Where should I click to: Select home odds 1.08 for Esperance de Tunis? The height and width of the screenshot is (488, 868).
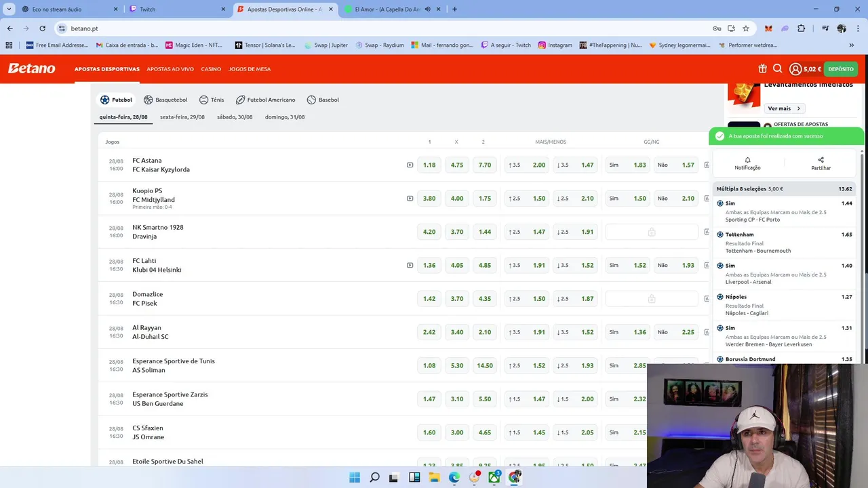(x=429, y=365)
